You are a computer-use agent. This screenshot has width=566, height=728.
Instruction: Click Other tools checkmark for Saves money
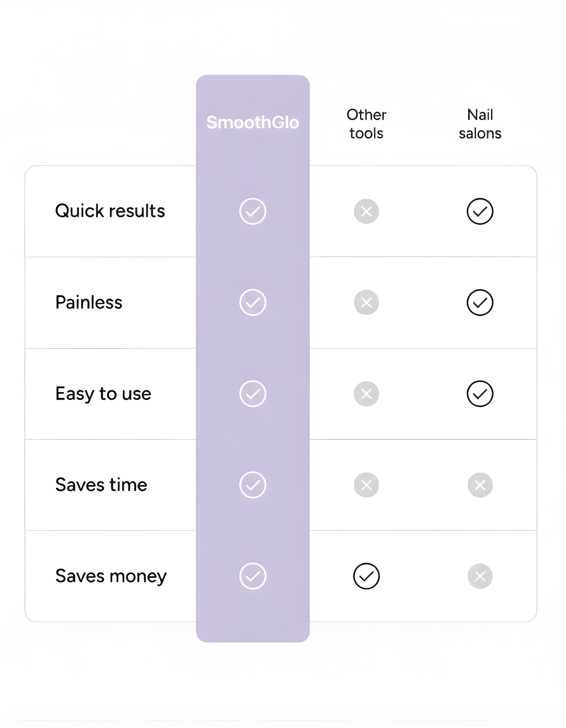pyautogui.click(x=366, y=576)
